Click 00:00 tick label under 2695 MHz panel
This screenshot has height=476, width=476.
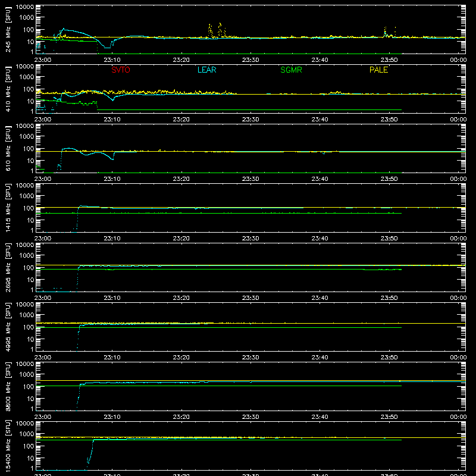click(x=458, y=298)
